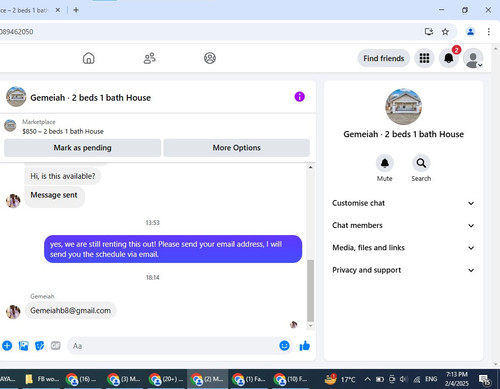The width and height of the screenshot is (500, 389).
Task: Click Find friends button
Action: click(384, 58)
